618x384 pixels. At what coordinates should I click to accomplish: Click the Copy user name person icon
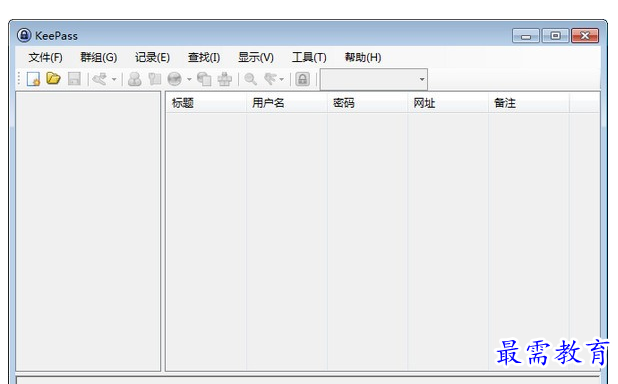(135, 79)
